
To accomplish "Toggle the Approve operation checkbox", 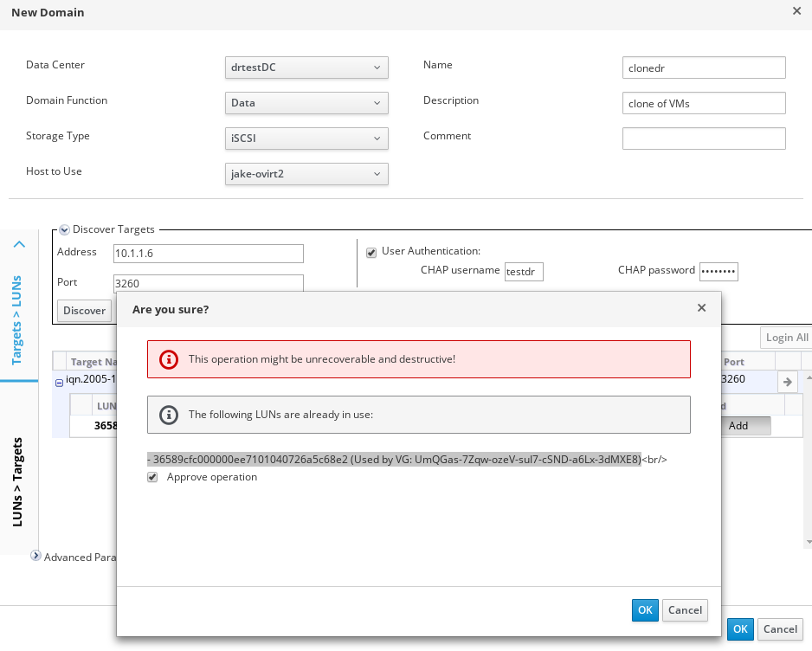I will click(153, 477).
